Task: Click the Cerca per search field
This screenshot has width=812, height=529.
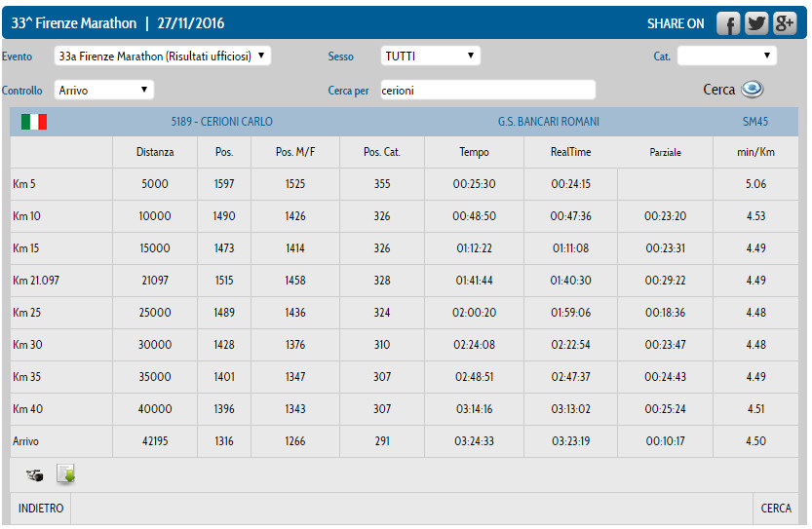Action: [487, 90]
